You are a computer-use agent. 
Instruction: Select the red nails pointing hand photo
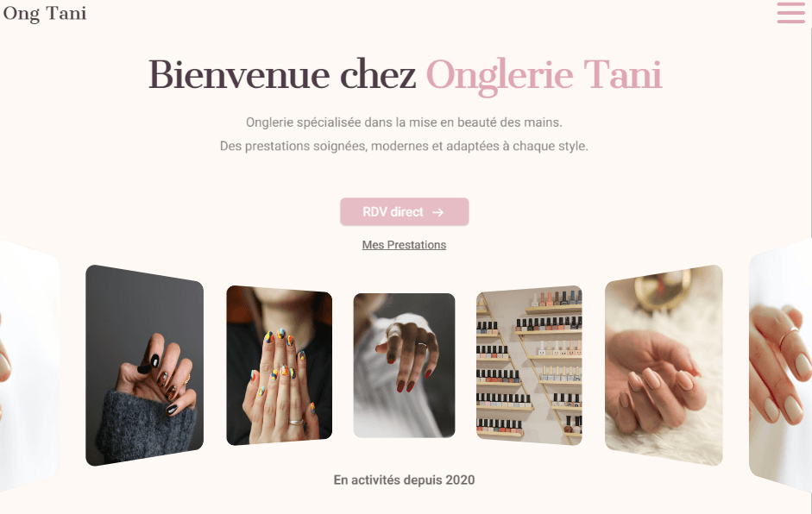(404, 365)
